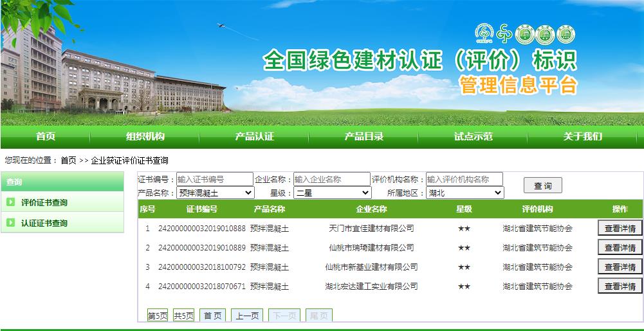Open 产品目录 navigation menu item
The width and height of the screenshot is (644, 331).
363,136
